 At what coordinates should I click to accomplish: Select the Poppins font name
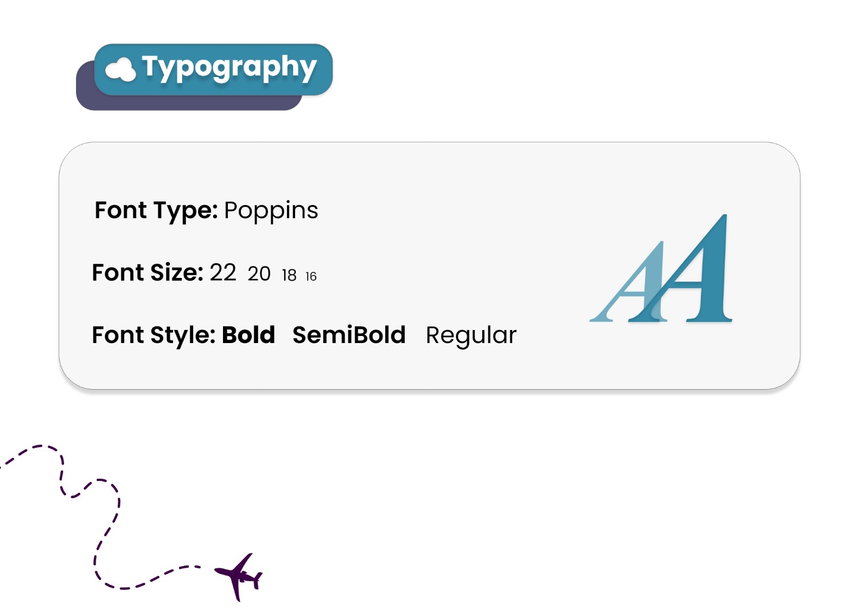pos(271,211)
